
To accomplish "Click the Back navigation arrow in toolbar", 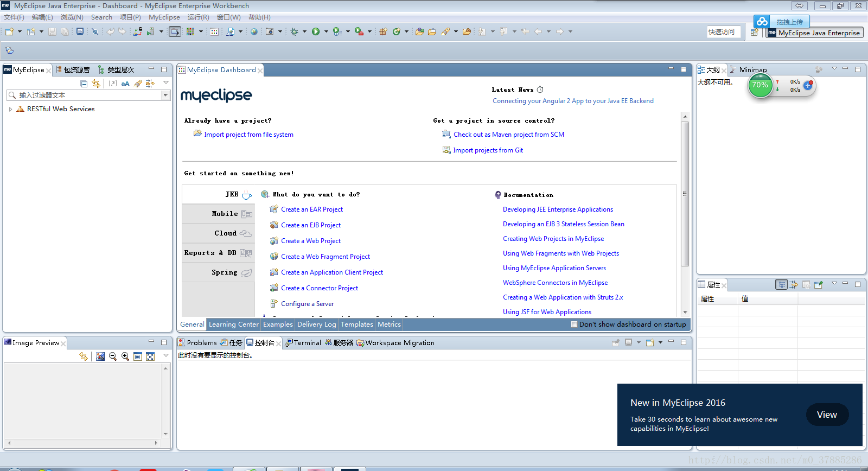I will pyautogui.click(x=538, y=31).
